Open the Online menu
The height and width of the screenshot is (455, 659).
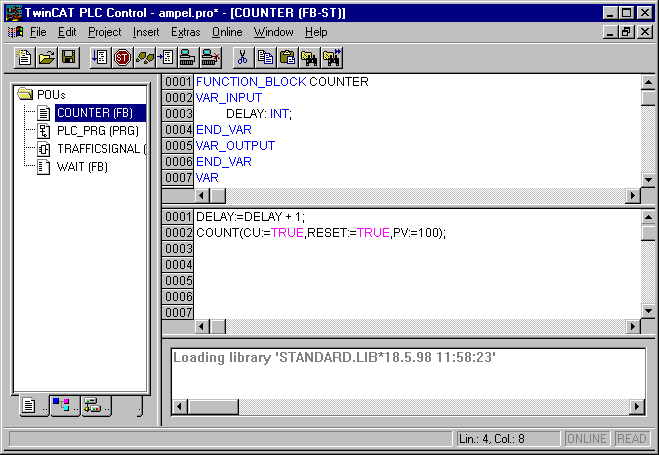click(x=227, y=32)
